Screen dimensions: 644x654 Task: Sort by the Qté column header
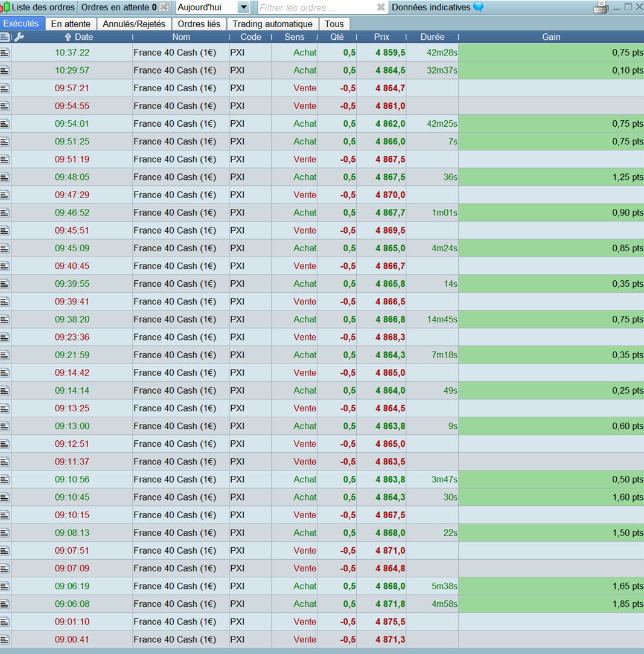pos(337,37)
